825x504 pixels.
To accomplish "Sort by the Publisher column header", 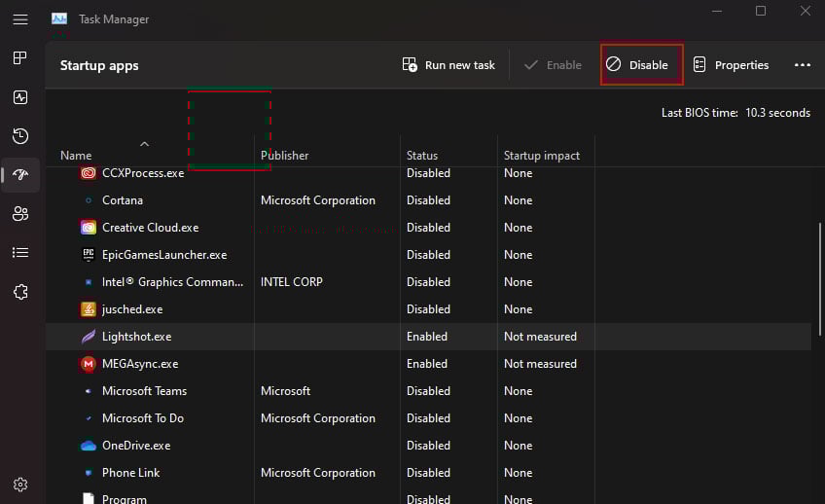I will click(285, 156).
